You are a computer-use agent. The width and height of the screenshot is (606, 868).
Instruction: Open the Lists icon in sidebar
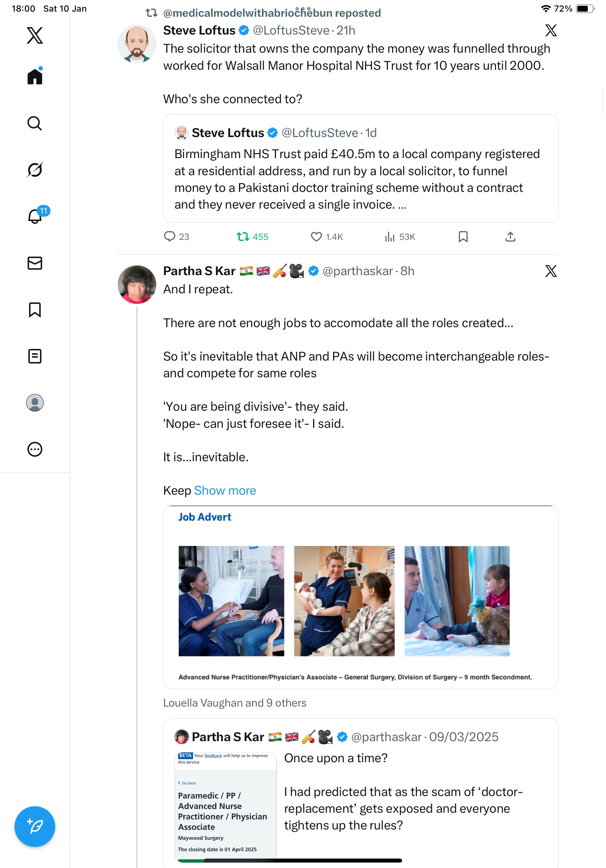[x=35, y=356]
